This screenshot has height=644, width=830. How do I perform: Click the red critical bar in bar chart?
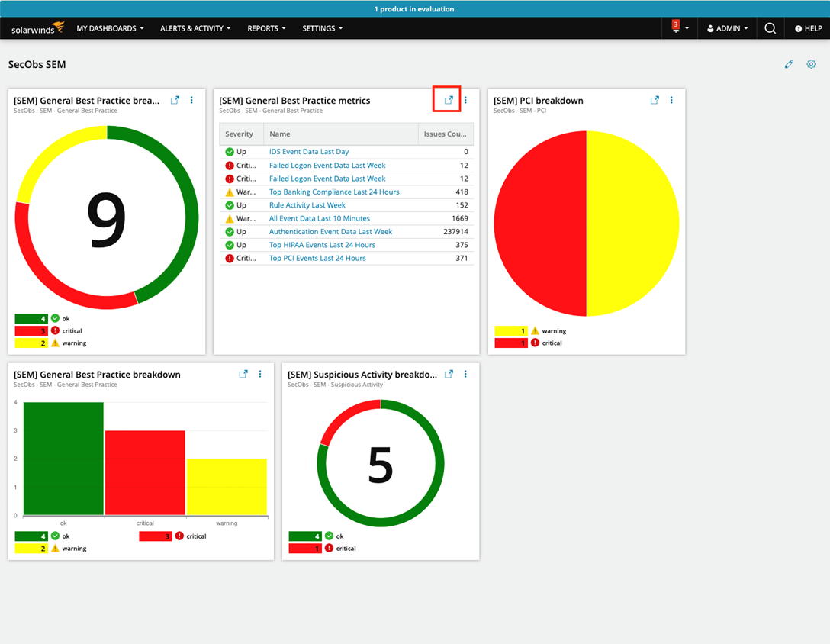[x=145, y=472]
